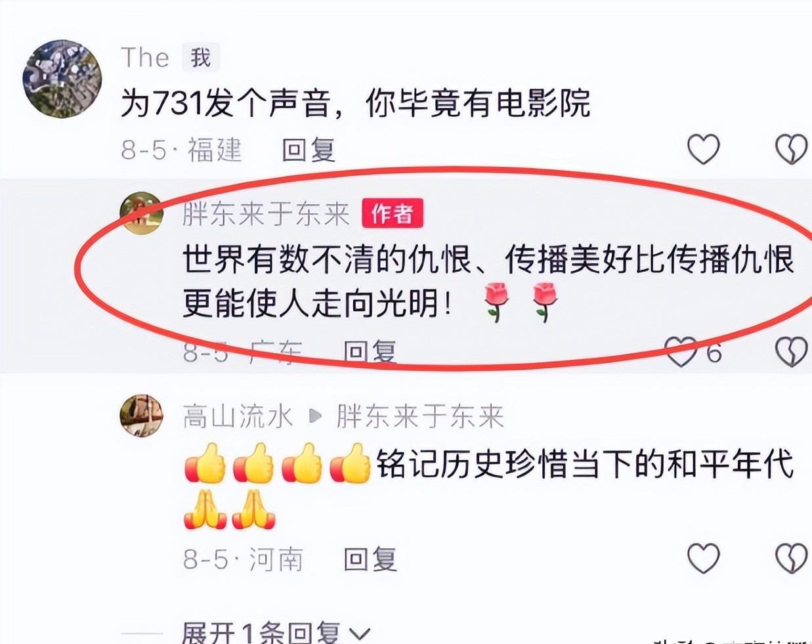812x644 pixels.
Task: Open The user's profile avatar
Action: (62, 78)
